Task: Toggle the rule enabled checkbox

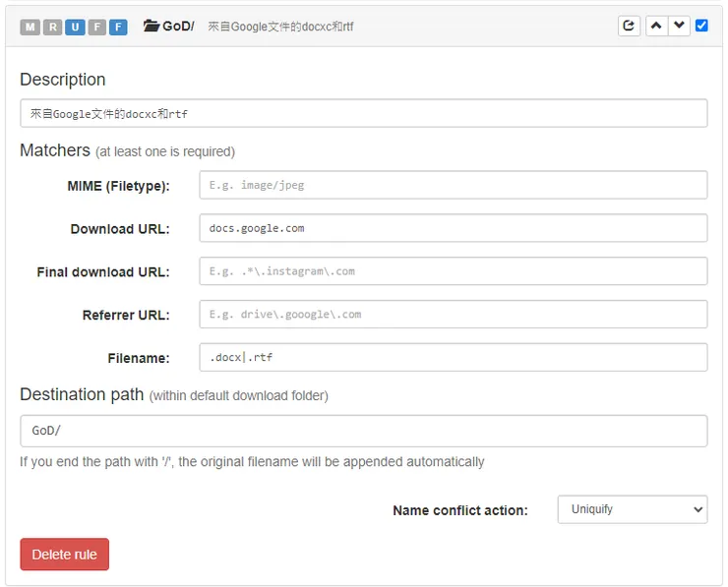Action: tap(701, 26)
